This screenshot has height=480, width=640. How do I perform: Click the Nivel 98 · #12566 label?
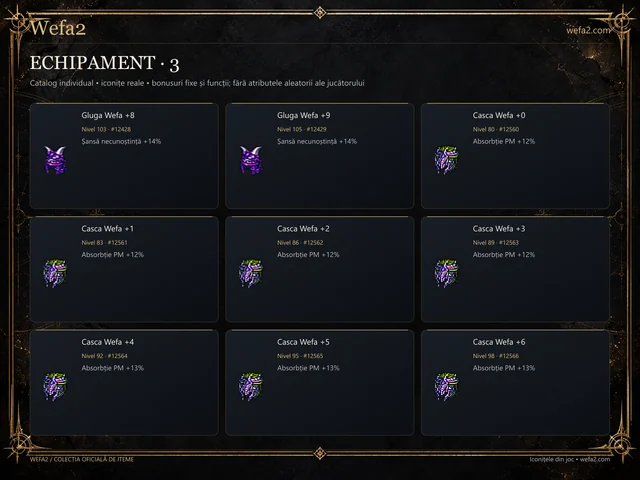pyautogui.click(x=496, y=356)
